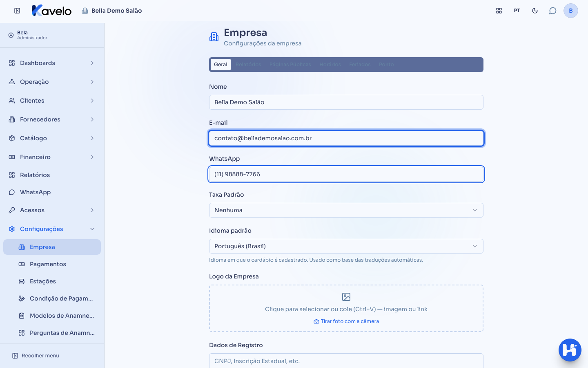The width and height of the screenshot is (588, 368).
Task: Click Tirar foto com a câmera link
Action: (346, 321)
